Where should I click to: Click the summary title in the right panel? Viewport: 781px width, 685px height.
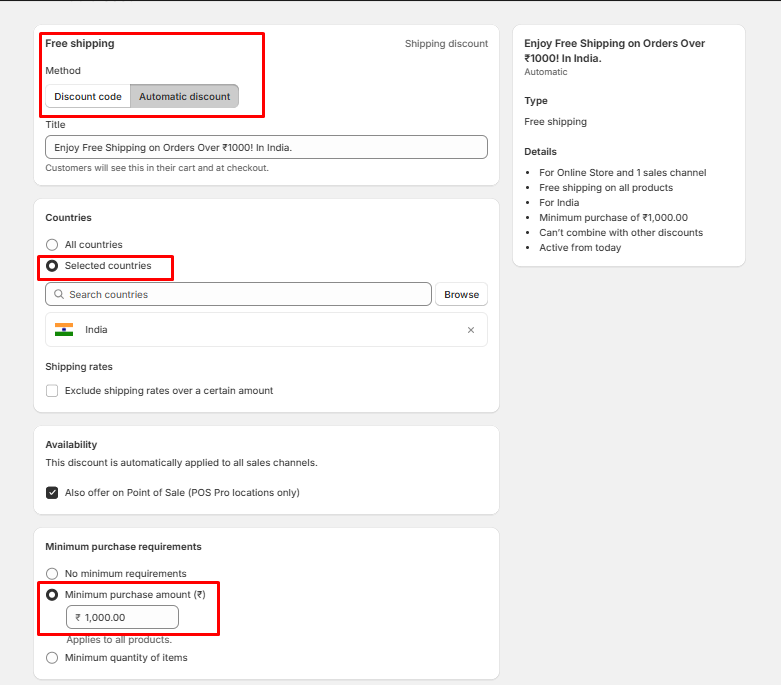click(614, 51)
